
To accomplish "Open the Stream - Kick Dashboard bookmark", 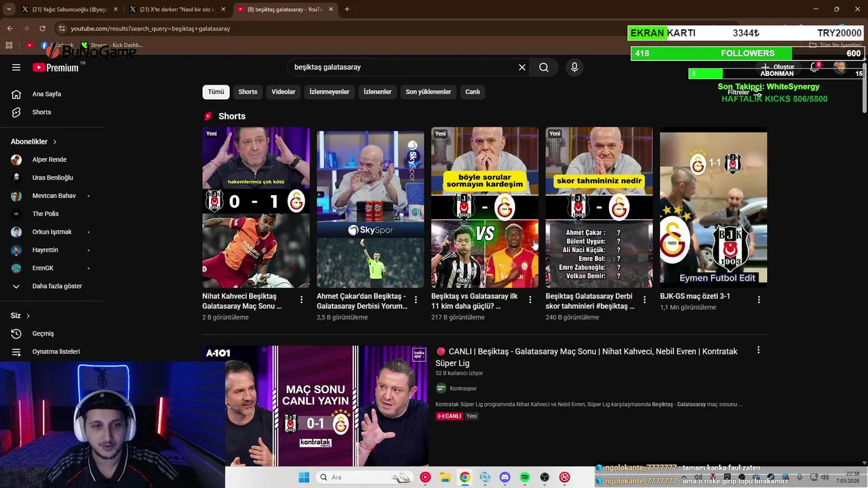I will click(112, 45).
